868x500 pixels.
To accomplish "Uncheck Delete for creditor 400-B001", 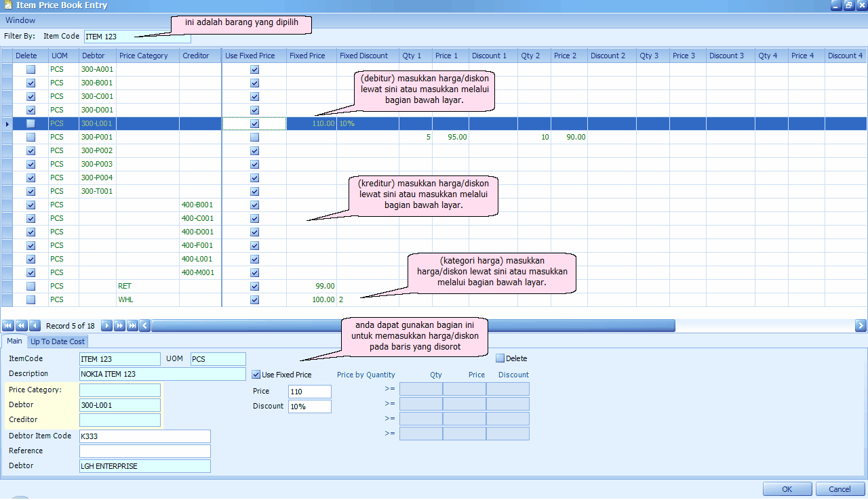I will (31, 205).
